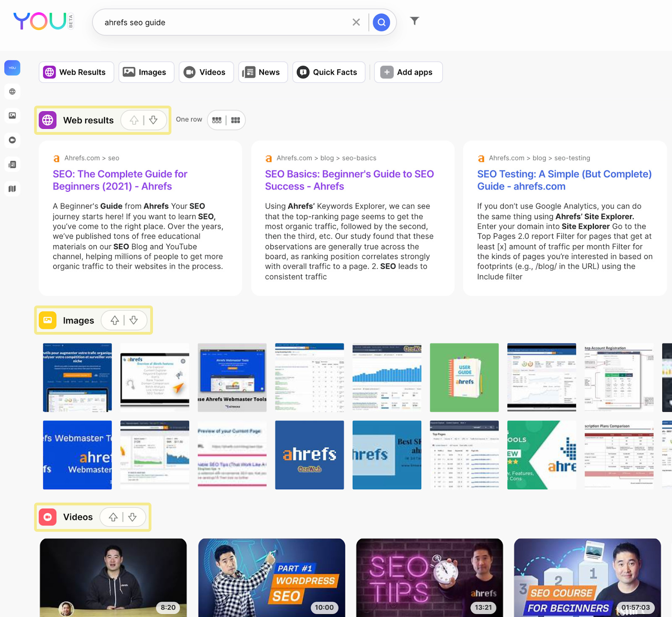Open the 'Top Pages' table image thumbnail
Viewport: 672px width, 617px height.
click(x=464, y=455)
